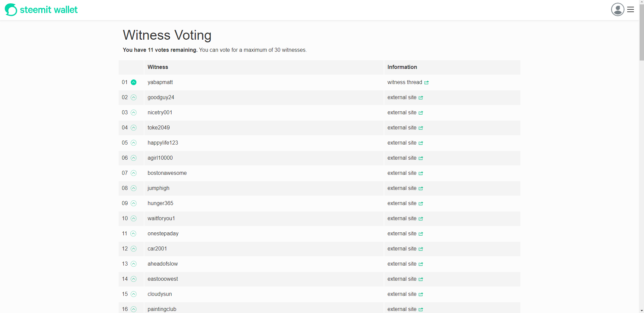
Task: Open the Steemit Wallet logo home link
Action: point(41,10)
